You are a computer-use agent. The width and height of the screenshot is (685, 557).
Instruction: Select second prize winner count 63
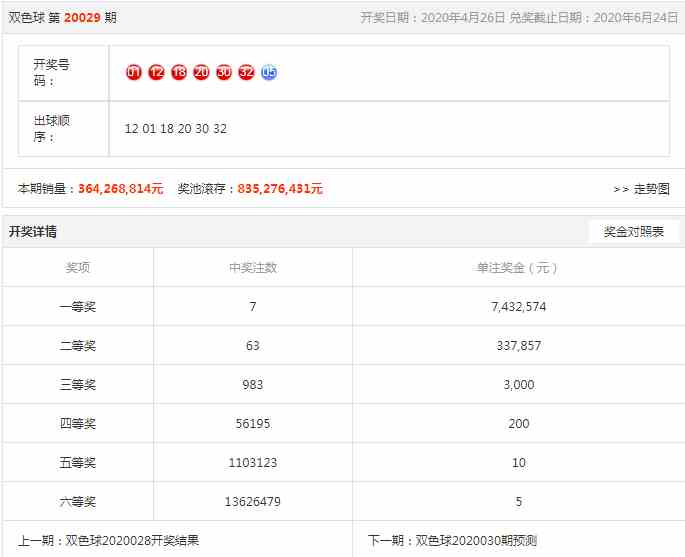(253, 346)
